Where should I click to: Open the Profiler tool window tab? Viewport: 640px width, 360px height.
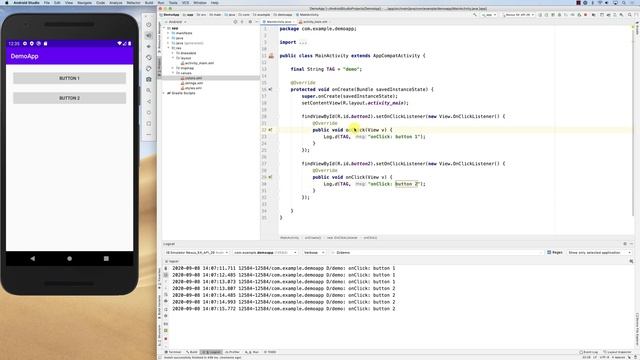(232, 352)
